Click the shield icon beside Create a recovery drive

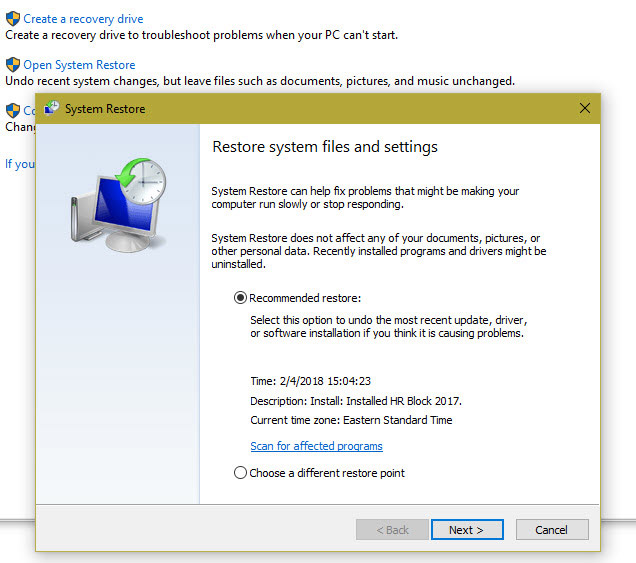click(x=13, y=19)
